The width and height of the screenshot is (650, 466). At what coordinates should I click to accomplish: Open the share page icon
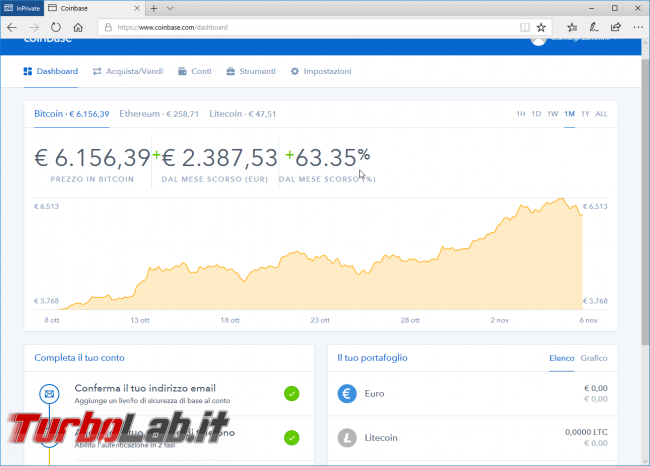(616, 27)
